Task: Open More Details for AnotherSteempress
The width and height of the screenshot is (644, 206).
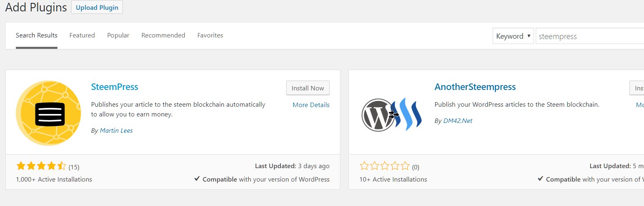Action: click(640, 105)
